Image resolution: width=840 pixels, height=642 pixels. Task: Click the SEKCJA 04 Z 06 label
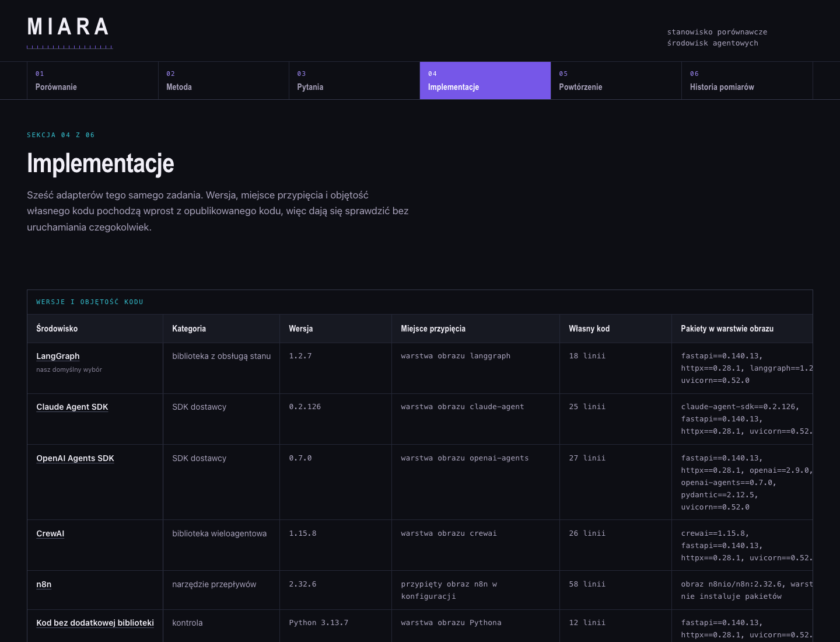(61, 135)
